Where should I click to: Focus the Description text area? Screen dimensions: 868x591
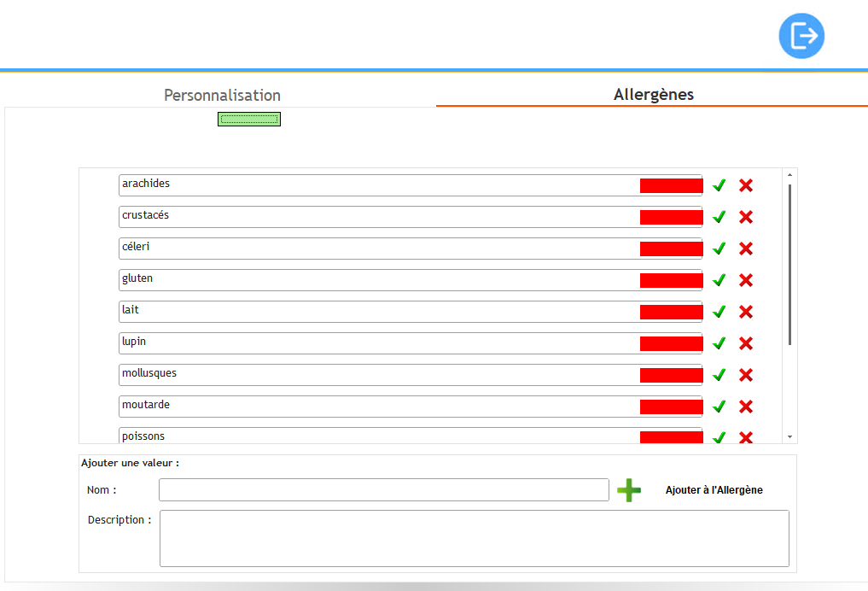pyautogui.click(x=474, y=538)
